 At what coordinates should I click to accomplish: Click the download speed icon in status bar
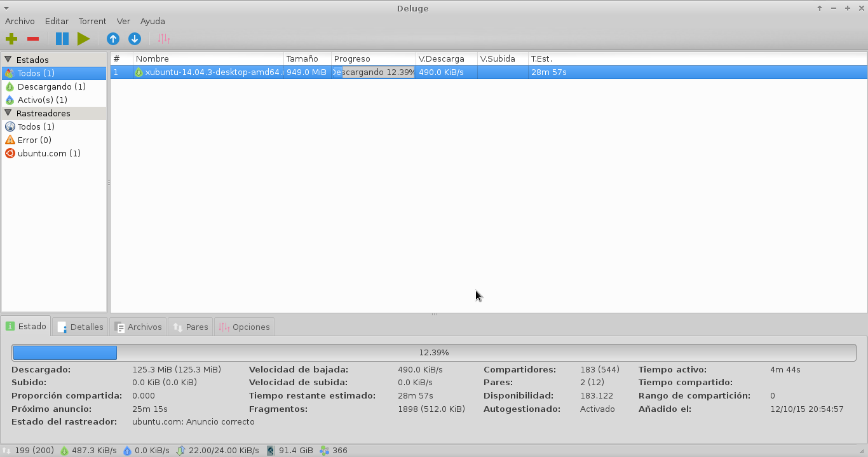[x=64, y=450]
